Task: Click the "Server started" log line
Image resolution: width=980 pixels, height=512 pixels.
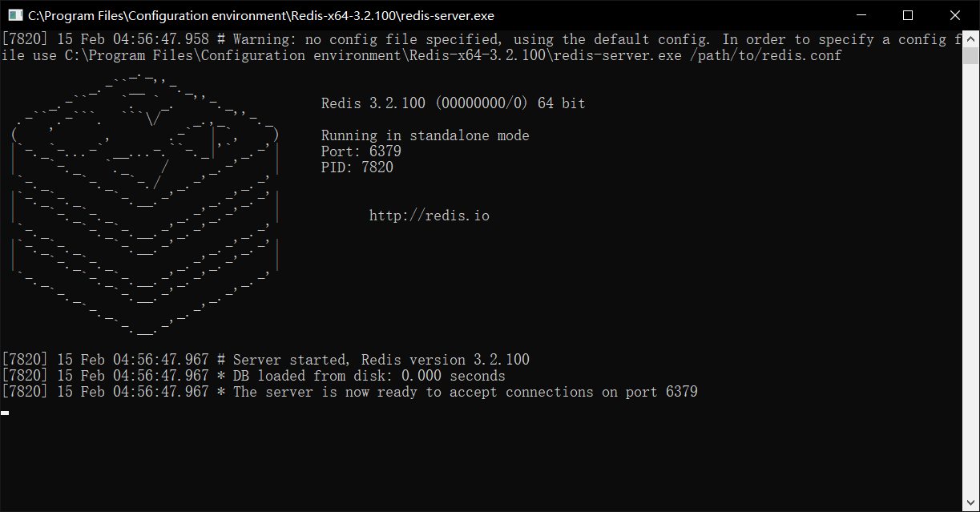Action: (381, 360)
